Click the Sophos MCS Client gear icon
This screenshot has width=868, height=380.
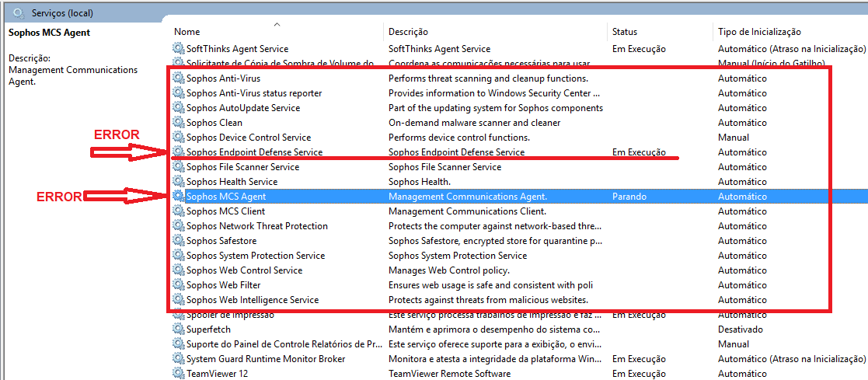pyautogui.click(x=178, y=211)
